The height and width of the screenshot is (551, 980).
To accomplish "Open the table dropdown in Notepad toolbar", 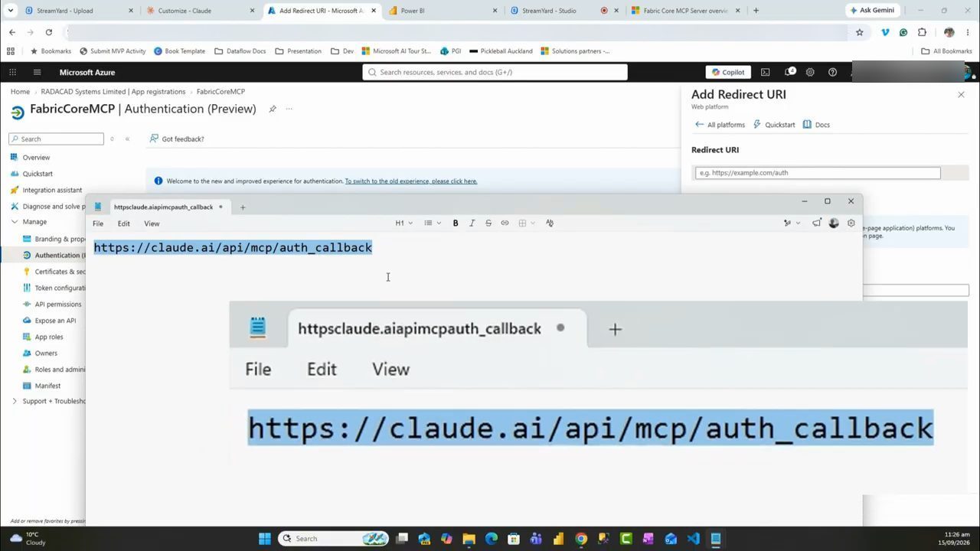I will [527, 223].
